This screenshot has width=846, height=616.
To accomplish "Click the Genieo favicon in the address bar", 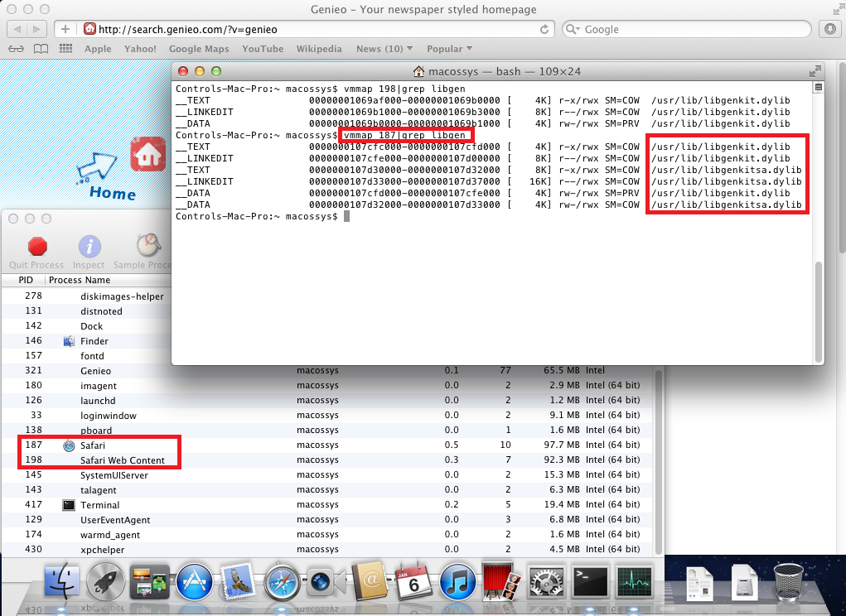I will tap(89, 29).
